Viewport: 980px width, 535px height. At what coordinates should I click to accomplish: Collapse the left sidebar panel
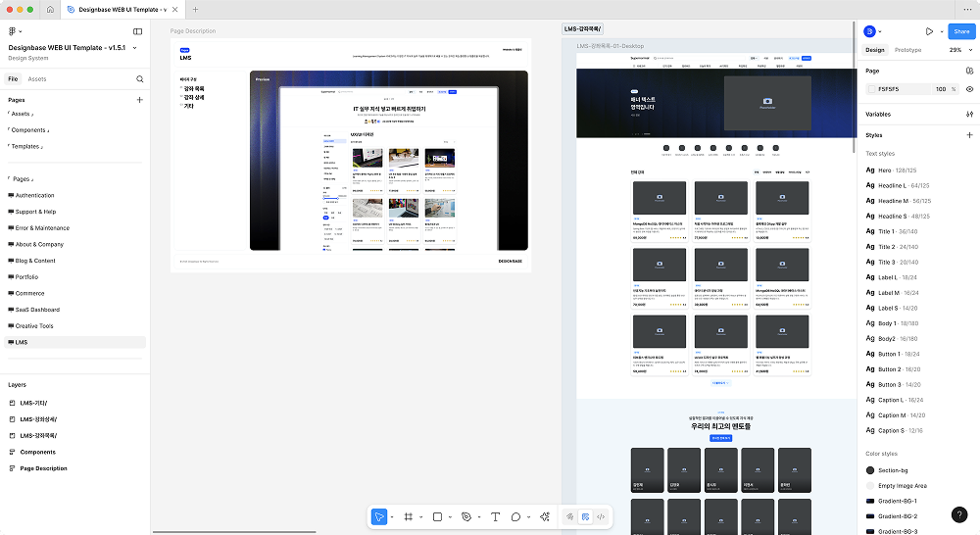138,31
